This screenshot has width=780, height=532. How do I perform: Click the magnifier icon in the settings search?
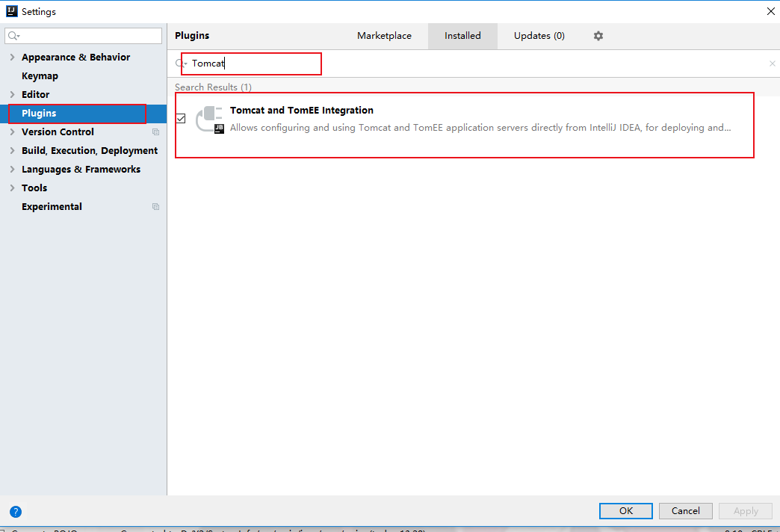click(x=14, y=36)
